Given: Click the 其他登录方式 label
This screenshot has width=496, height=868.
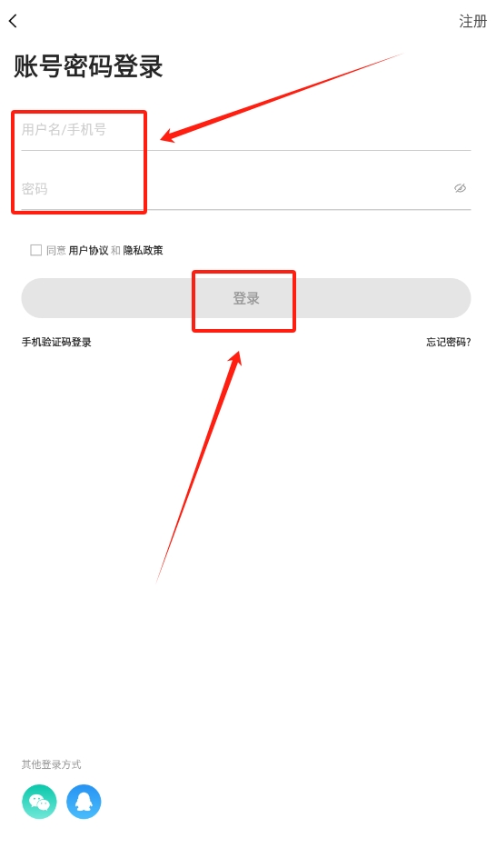Looking at the screenshot, I should [x=52, y=764].
